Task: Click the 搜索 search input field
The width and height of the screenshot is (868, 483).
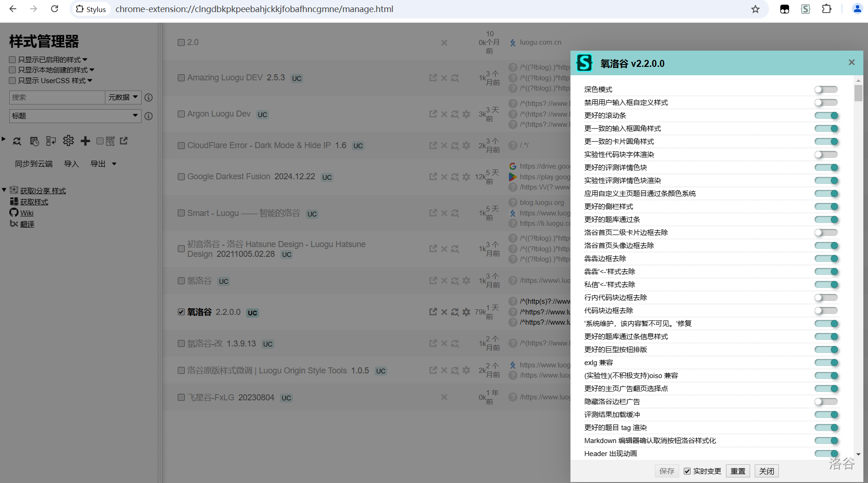Action: pos(57,98)
